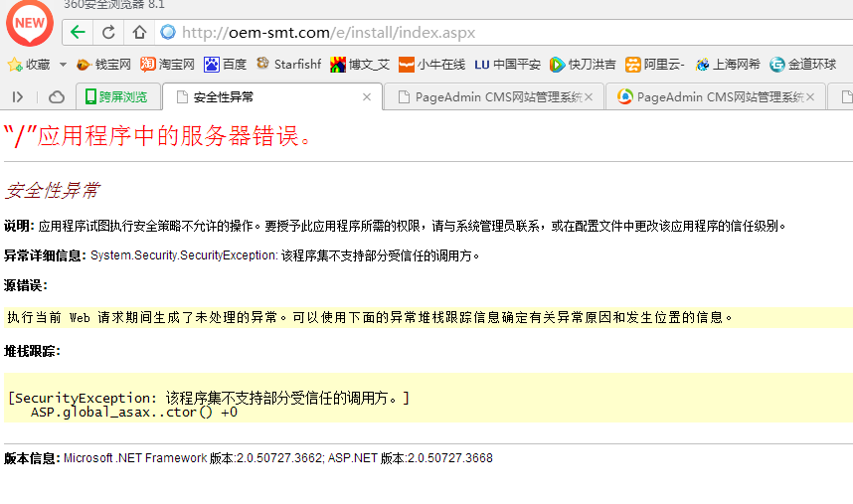Reload the page with refresh icon
This screenshot has width=853, height=504.
coord(109,32)
